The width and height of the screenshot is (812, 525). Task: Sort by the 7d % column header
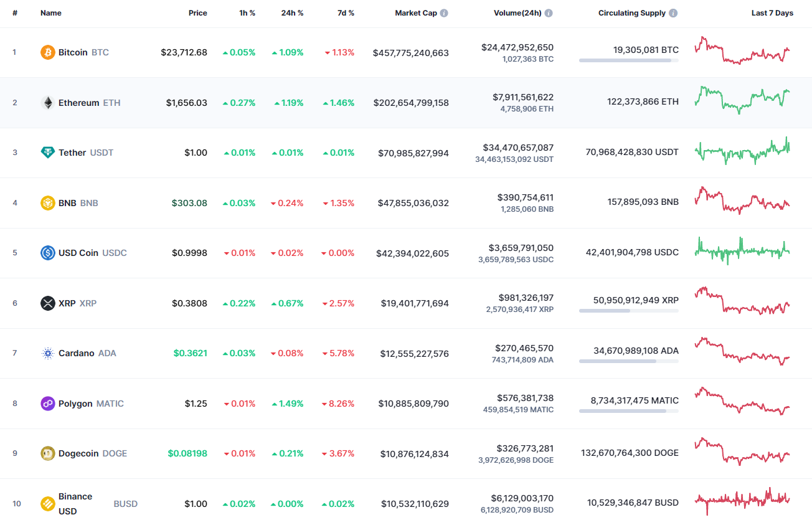[346, 12]
